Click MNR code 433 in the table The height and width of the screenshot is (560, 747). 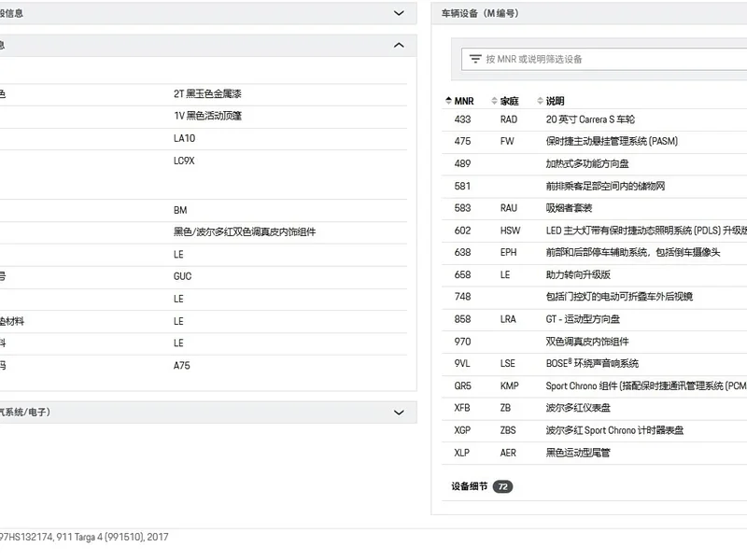click(x=462, y=119)
